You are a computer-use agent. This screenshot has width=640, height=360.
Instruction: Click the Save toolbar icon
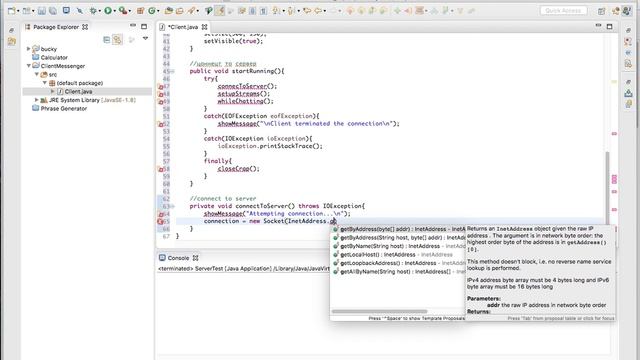coord(42,11)
